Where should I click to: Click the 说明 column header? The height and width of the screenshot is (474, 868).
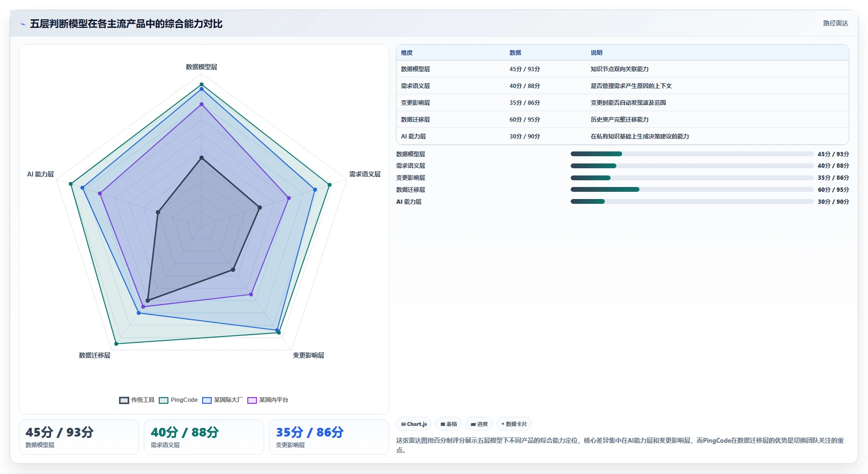coord(597,53)
